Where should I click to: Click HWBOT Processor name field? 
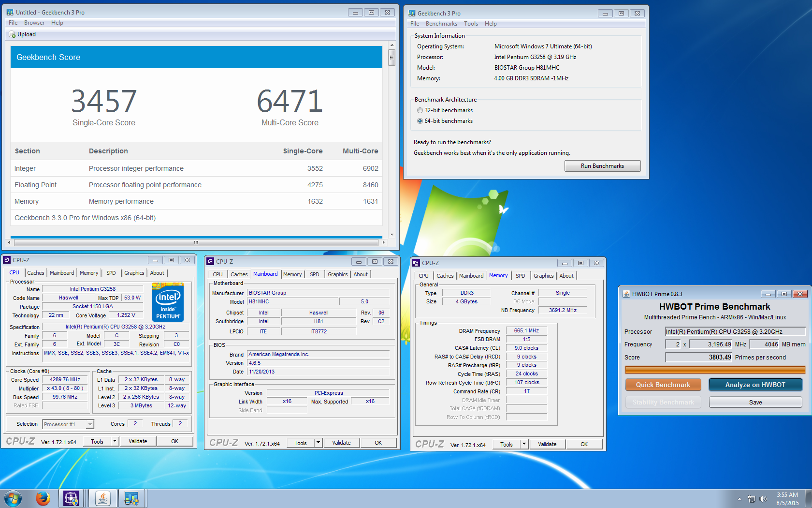pyautogui.click(x=735, y=331)
